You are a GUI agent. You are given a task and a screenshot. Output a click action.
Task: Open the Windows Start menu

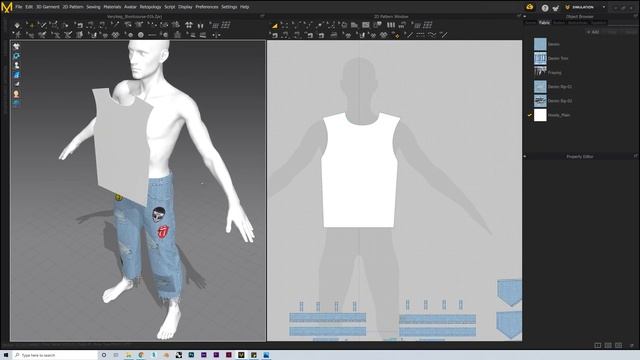(6, 355)
